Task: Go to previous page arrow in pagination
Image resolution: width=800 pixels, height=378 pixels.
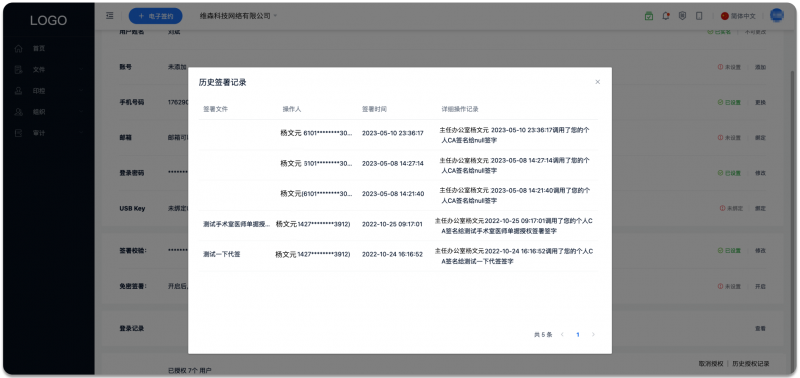Action: [562, 335]
